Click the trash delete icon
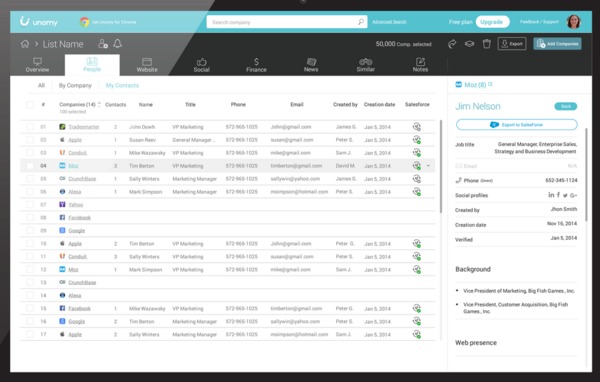This screenshot has width=600, height=382. (486, 44)
